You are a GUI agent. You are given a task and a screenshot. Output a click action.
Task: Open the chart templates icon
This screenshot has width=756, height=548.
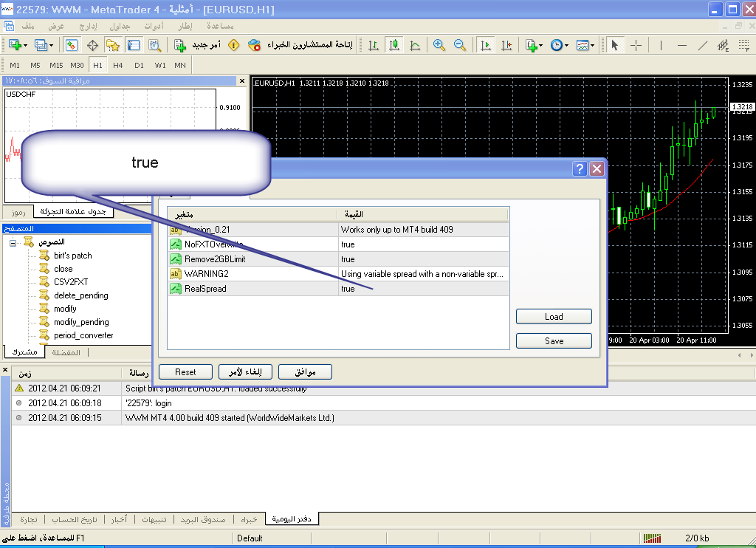pyautogui.click(x=583, y=45)
